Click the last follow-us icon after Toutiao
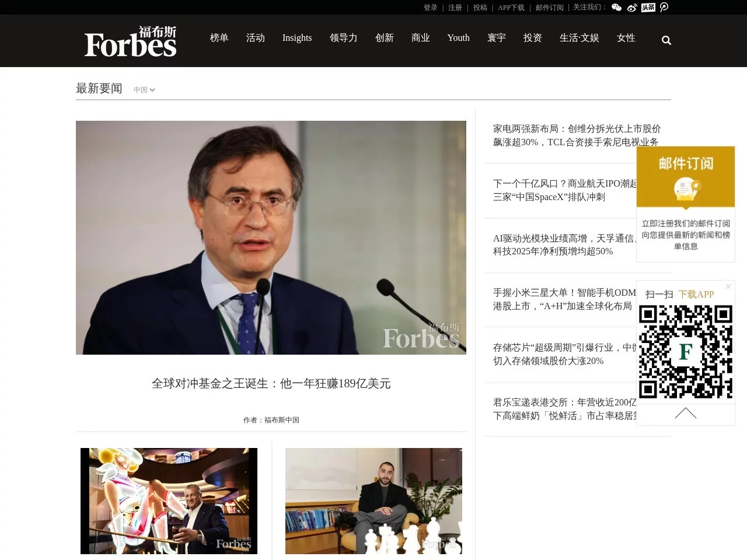This screenshot has width=747, height=560. coord(664,8)
